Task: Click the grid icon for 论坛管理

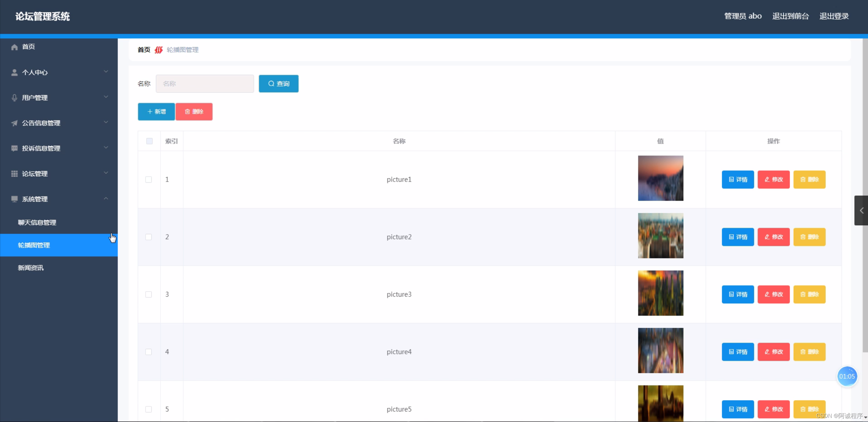Action: point(14,174)
